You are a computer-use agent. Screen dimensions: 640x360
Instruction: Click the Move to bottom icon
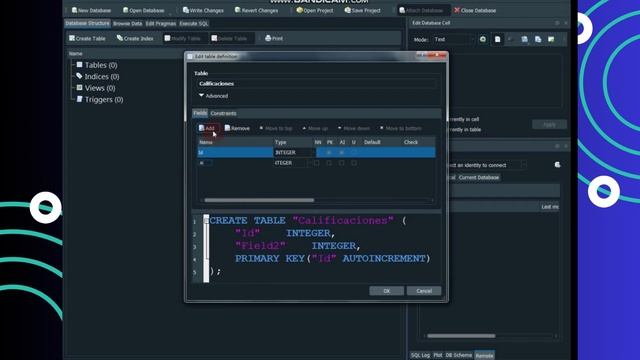382,128
